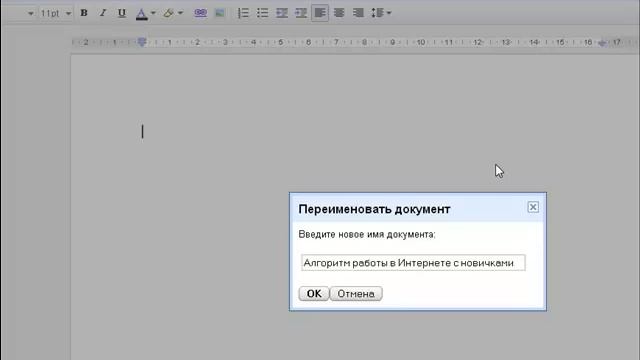Insert an image using the picture icon
This screenshot has height=360, width=640.
pos(220,13)
